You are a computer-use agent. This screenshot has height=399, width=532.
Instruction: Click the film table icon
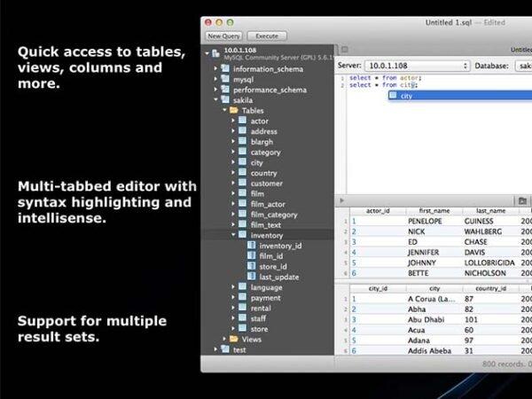243,193
